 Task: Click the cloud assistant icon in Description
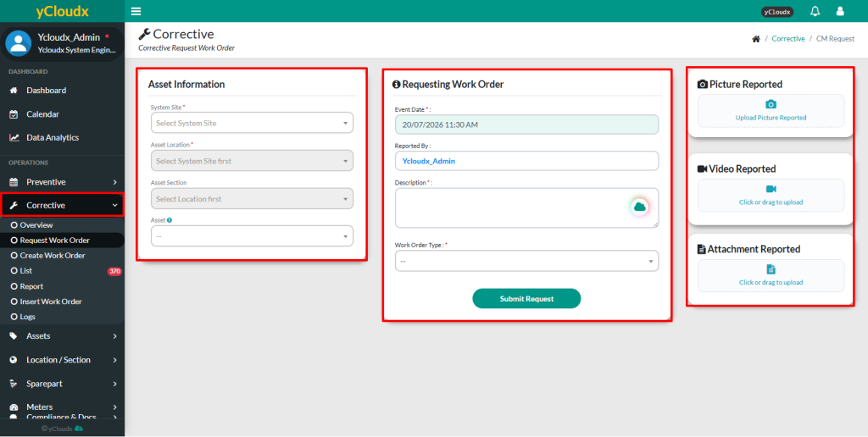coord(640,207)
